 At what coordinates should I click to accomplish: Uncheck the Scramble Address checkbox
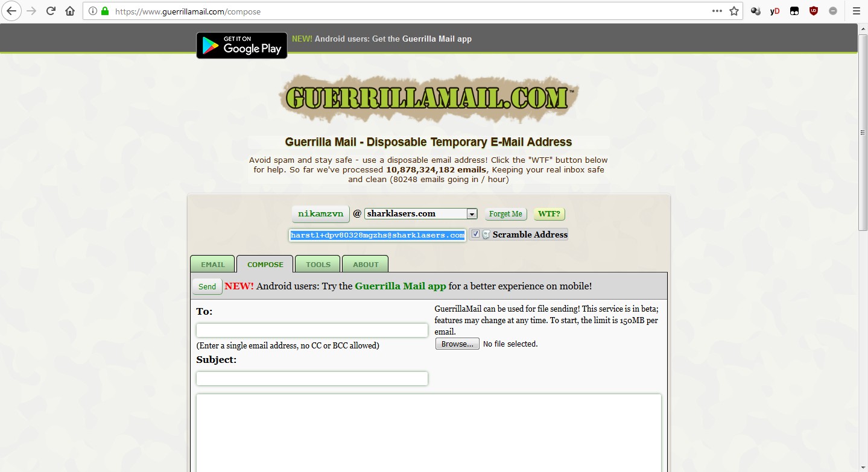[476, 234]
